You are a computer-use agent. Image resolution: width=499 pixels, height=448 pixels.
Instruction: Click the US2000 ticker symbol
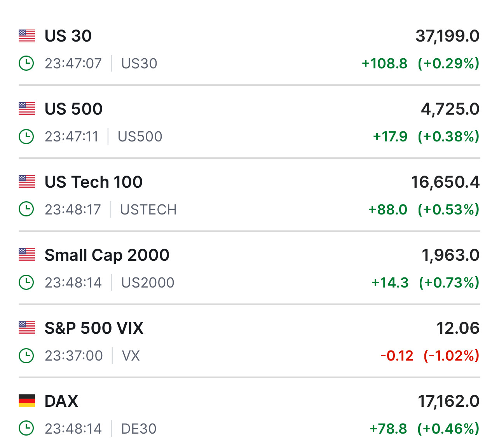(148, 283)
